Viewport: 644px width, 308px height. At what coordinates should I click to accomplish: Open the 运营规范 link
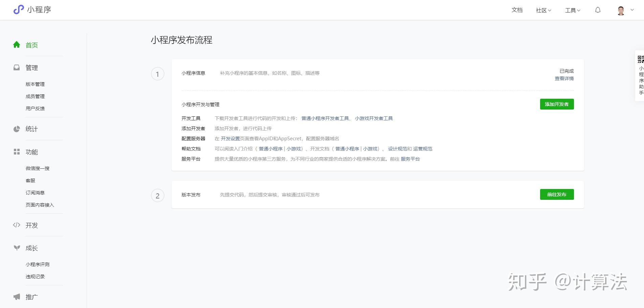click(x=422, y=149)
